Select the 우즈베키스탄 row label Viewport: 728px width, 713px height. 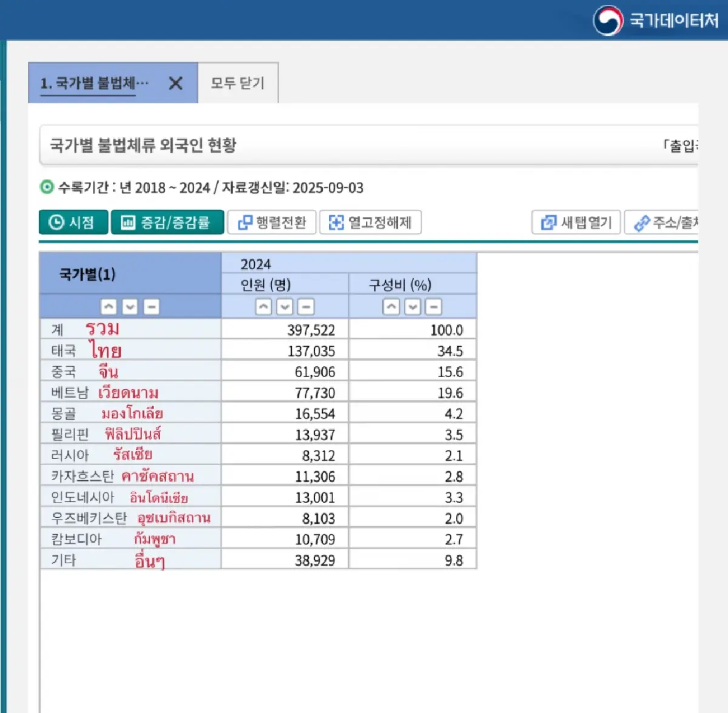point(89,518)
